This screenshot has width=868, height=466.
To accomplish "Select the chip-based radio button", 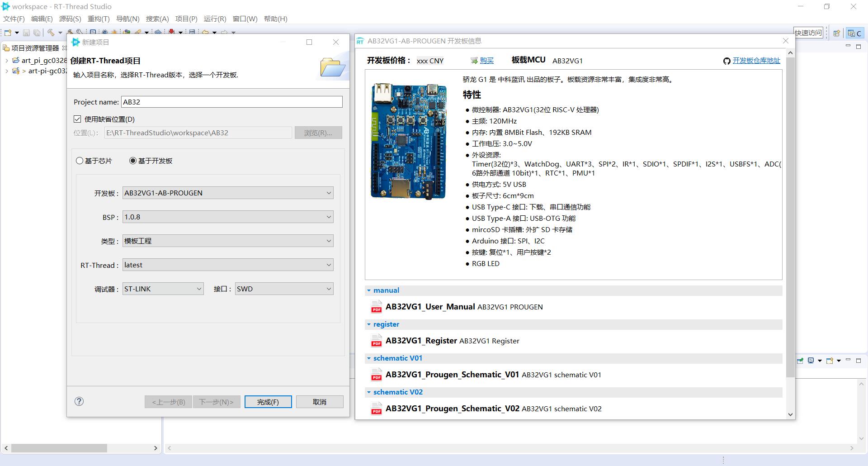I will click(x=80, y=161).
